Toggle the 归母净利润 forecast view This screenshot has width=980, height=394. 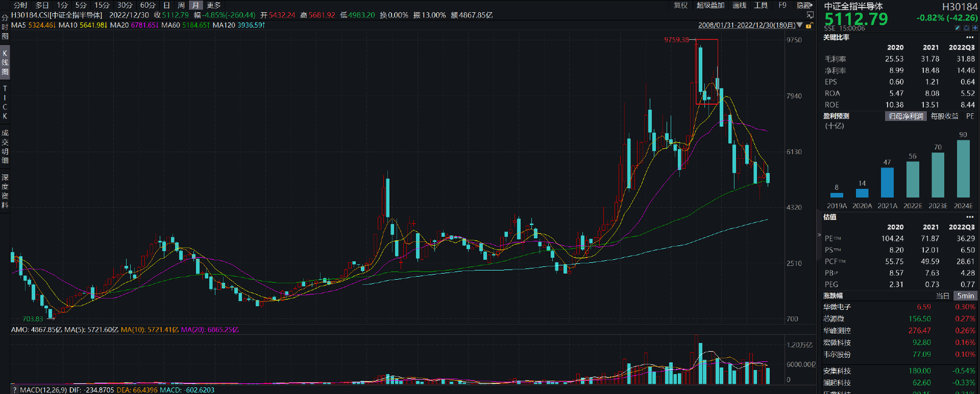click(905, 116)
